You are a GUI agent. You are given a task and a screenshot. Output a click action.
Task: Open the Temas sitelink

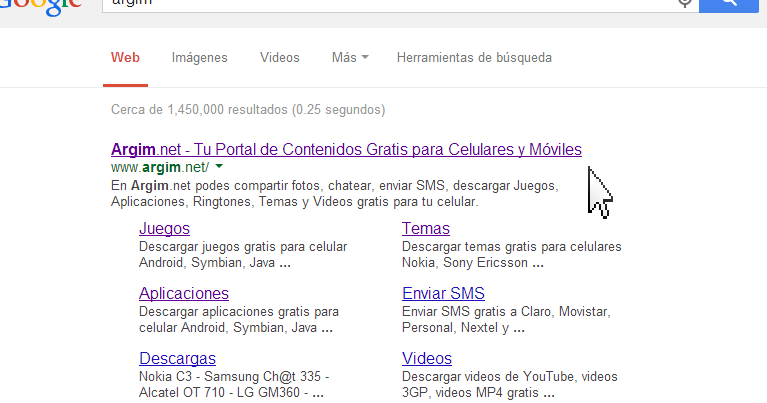pyautogui.click(x=426, y=228)
